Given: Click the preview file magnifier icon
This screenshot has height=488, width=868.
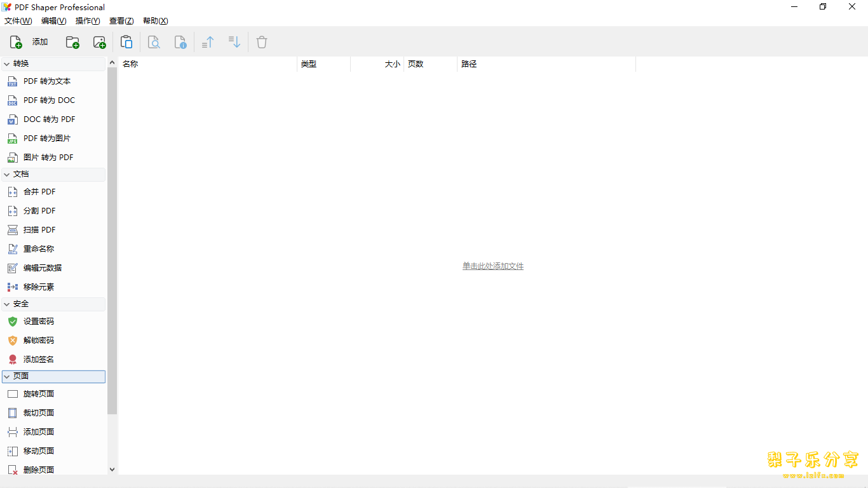Looking at the screenshot, I should coord(154,42).
